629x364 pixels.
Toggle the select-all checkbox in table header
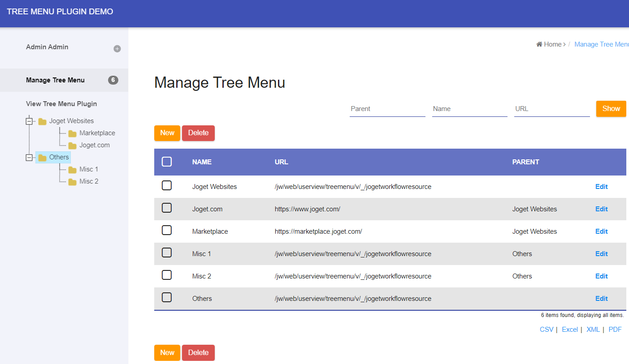click(x=167, y=162)
